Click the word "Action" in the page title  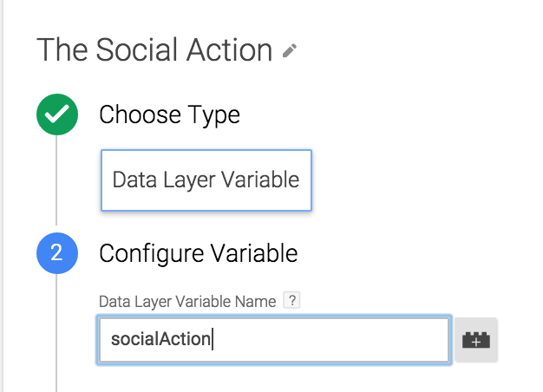229,50
